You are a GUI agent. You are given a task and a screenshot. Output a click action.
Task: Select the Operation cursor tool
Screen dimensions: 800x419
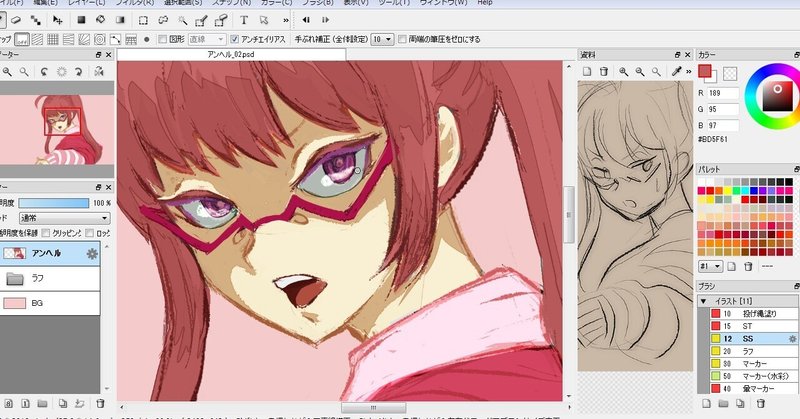[x=264, y=20]
